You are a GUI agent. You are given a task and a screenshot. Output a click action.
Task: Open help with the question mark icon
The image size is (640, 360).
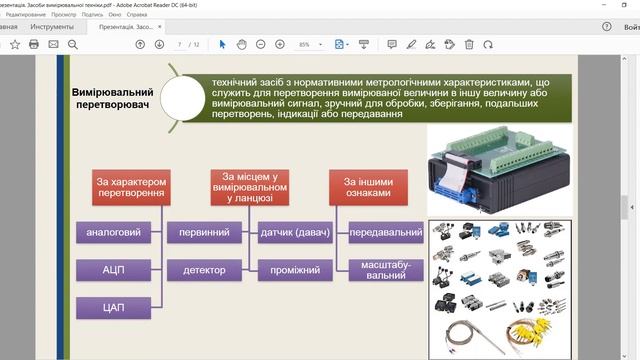tap(607, 27)
